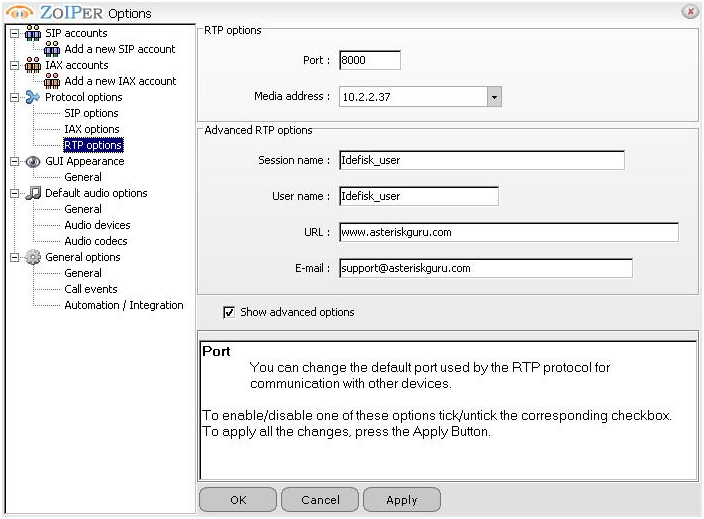
Task: Open the Media address dropdown
Action: [493, 97]
